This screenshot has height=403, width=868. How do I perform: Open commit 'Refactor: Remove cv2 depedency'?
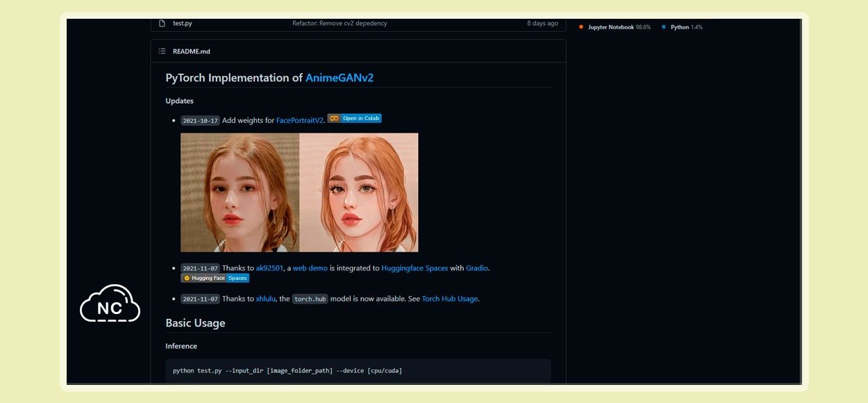[x=340, y=23]
